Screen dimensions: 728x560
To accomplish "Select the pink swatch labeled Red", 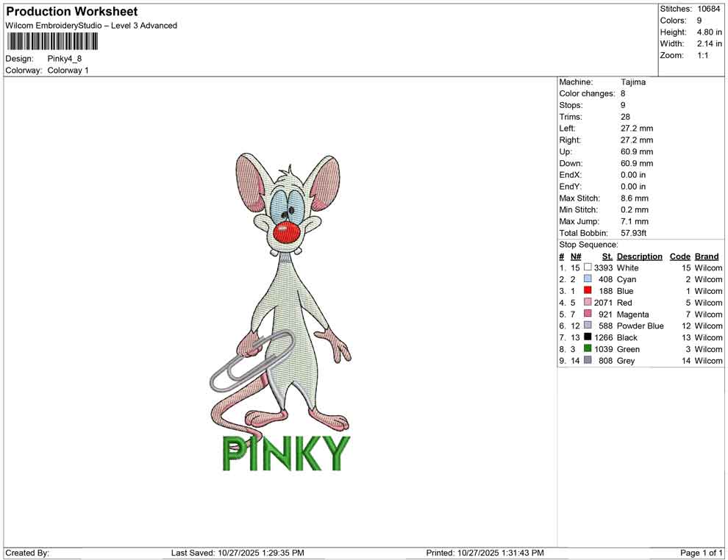I will (588, 302).
